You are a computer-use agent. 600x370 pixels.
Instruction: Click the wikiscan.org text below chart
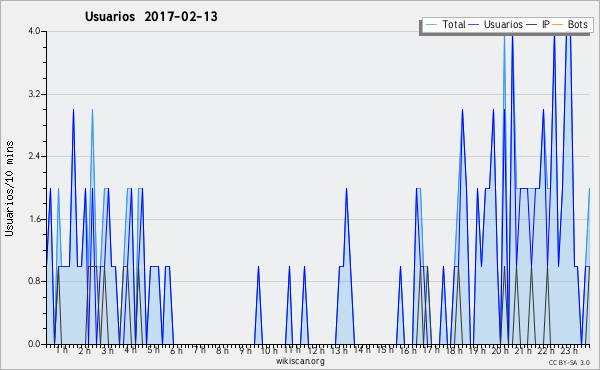coord(300,361)
